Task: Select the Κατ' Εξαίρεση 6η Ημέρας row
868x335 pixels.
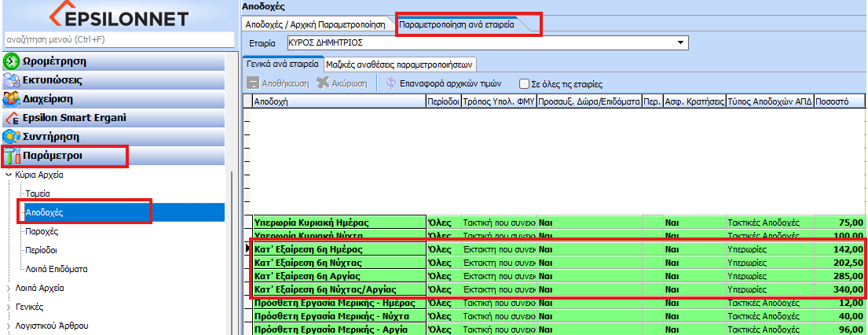Action: [x=554, y=249]
